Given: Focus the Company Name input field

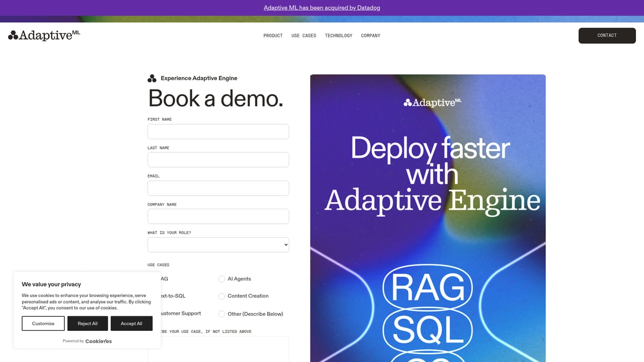Looking at the screenshot, I should coord(218,216).
